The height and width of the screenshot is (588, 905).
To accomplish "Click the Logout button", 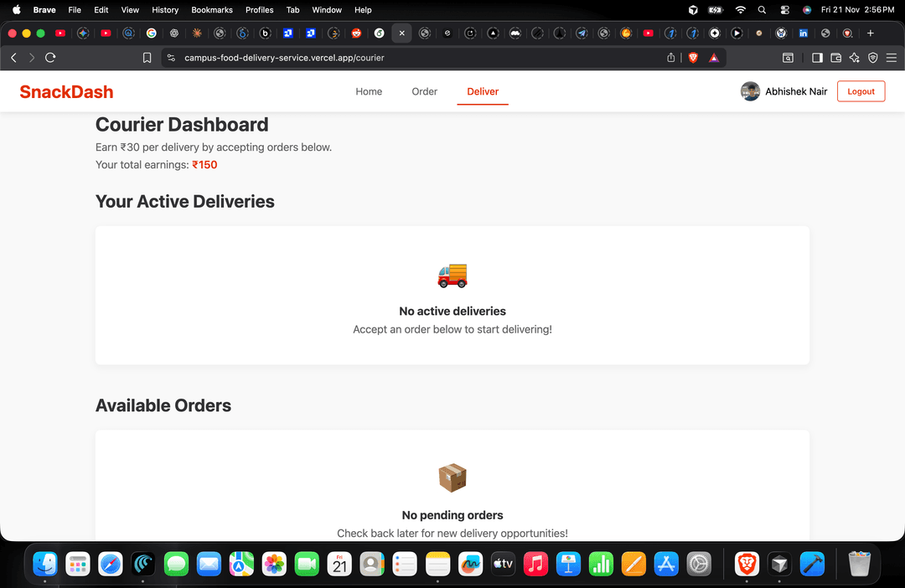I will click(861, 91).
